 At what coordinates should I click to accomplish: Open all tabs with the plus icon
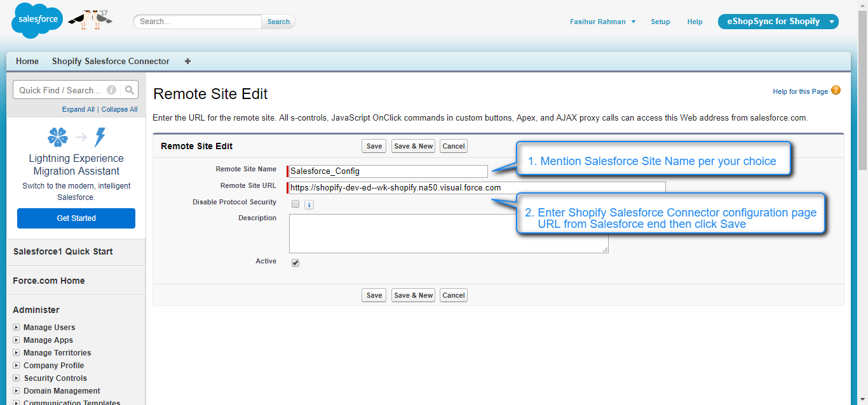click(x=187, y=62)
